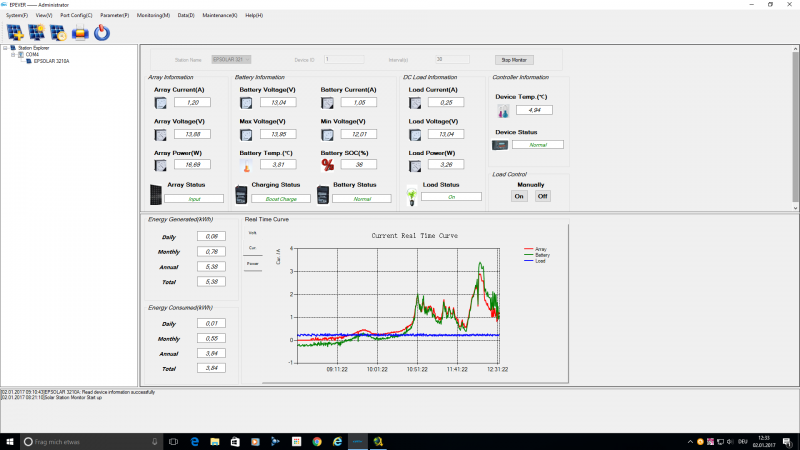Image resolution: width=800 pixels, height=450 pixels.
Task: Click the Array Current value 1,20
Action: (192, 103)
